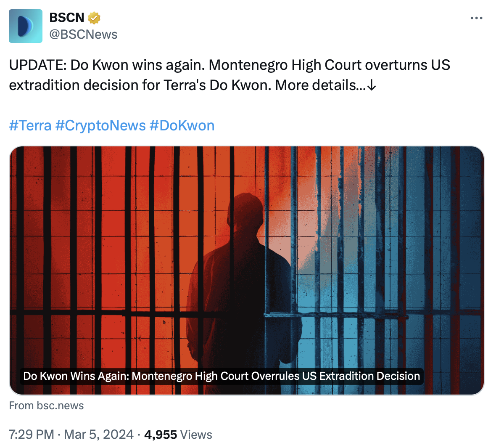Click the Mar 5, 2024 date

(99, 435)
